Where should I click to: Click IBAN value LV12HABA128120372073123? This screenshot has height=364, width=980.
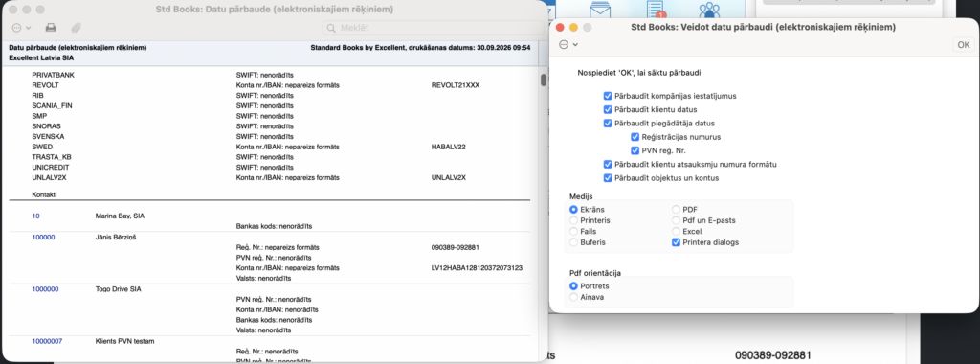coord(477,268)
